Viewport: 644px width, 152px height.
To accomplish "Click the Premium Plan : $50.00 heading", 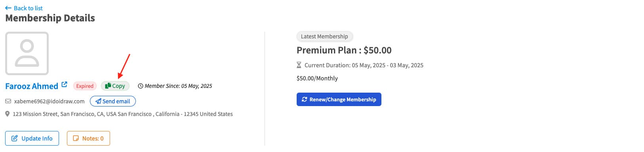I will tap(344, 50).
